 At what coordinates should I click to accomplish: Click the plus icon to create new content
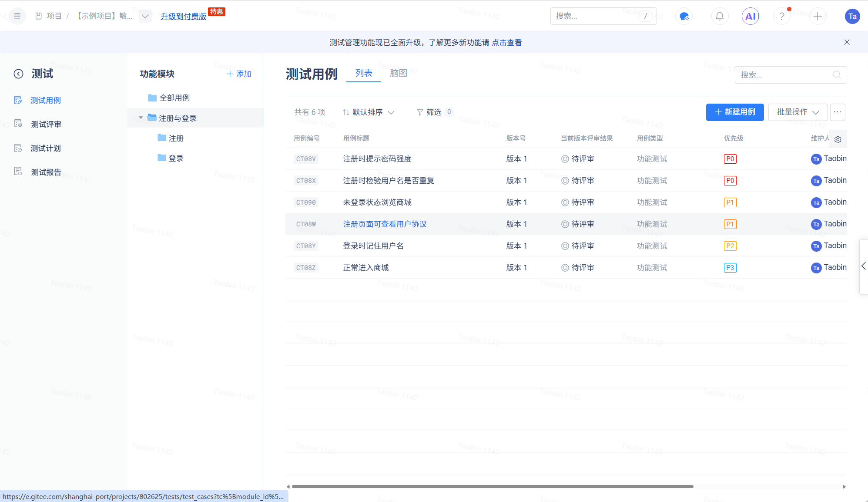[818, 16]
